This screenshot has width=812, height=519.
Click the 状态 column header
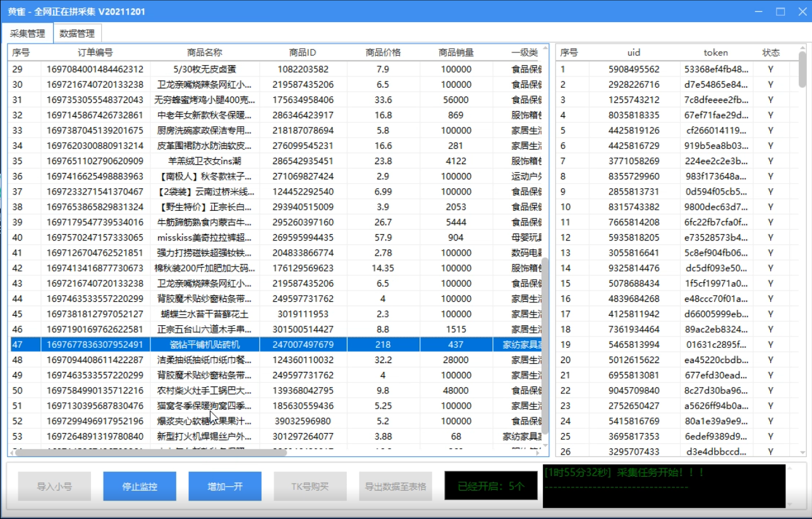[x=771, y=52]
